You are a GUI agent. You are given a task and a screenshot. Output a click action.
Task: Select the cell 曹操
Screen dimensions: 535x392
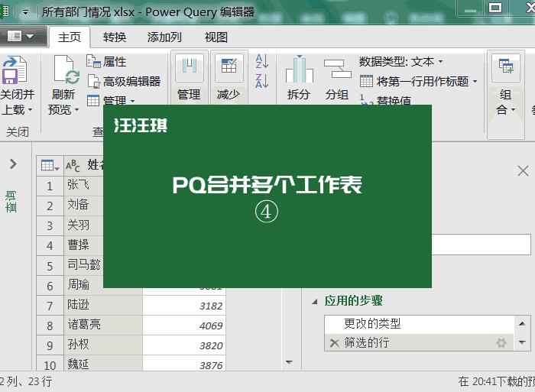(83, 245)
